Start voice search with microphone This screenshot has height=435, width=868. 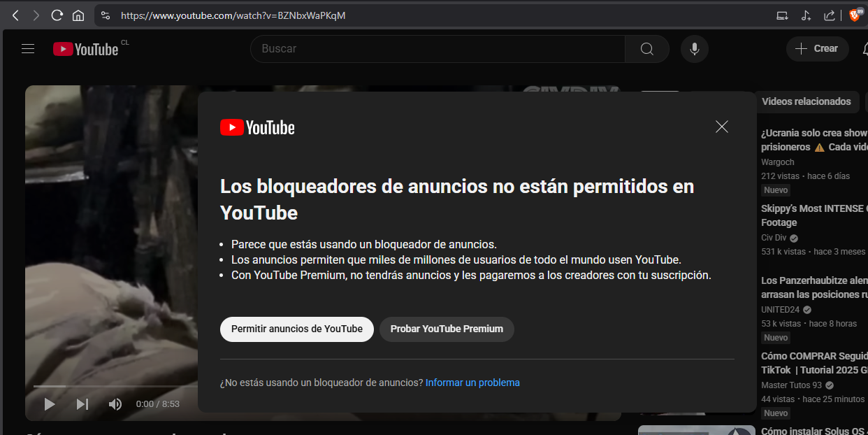695,49
